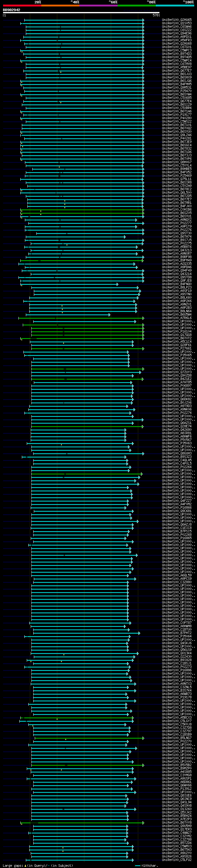Open hit UniRef100_A9NQY2
Viewport: 197px width, 868px height.
click(177, 220)
